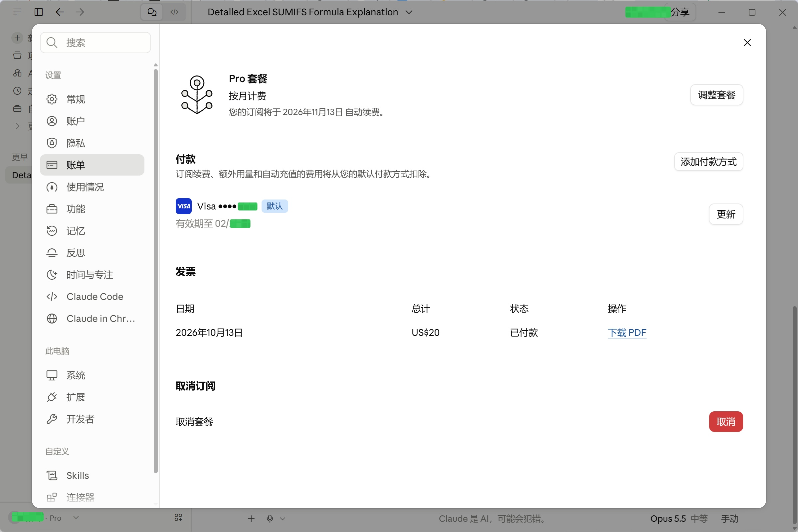Viewport: 798px width, 532px height.
Task: Open the 系统 system settings
Action: coord(92,375)
